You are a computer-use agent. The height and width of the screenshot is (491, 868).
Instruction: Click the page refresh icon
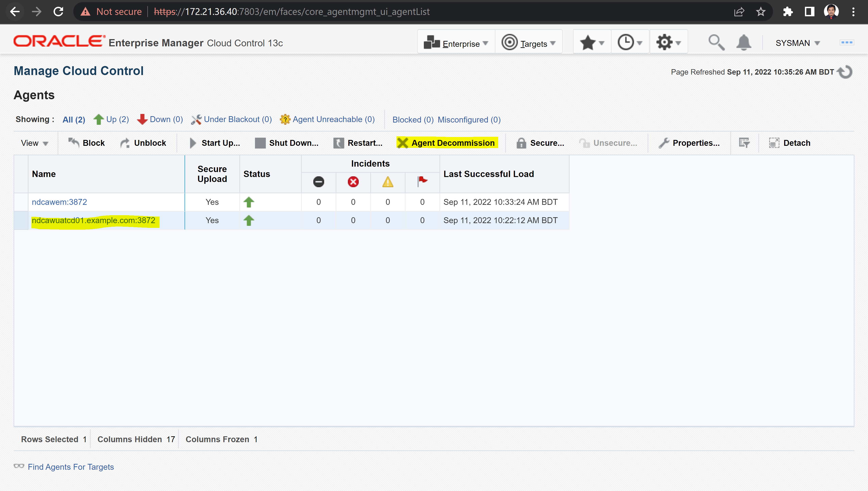[845, 72]
